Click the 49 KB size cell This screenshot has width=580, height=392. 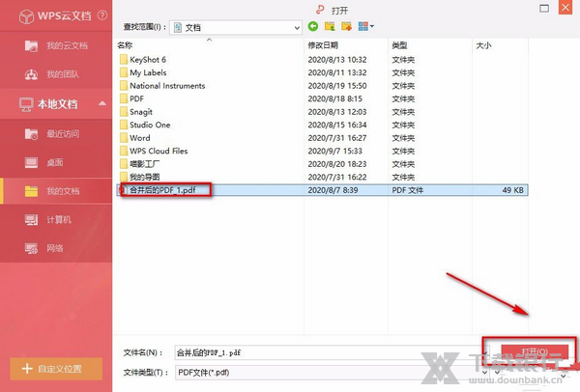coord(512,190)
